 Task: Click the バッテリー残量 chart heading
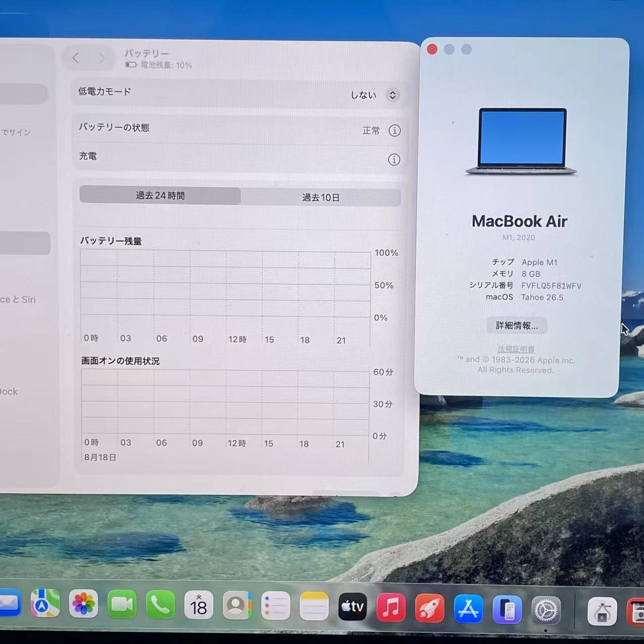click(111, 241)
